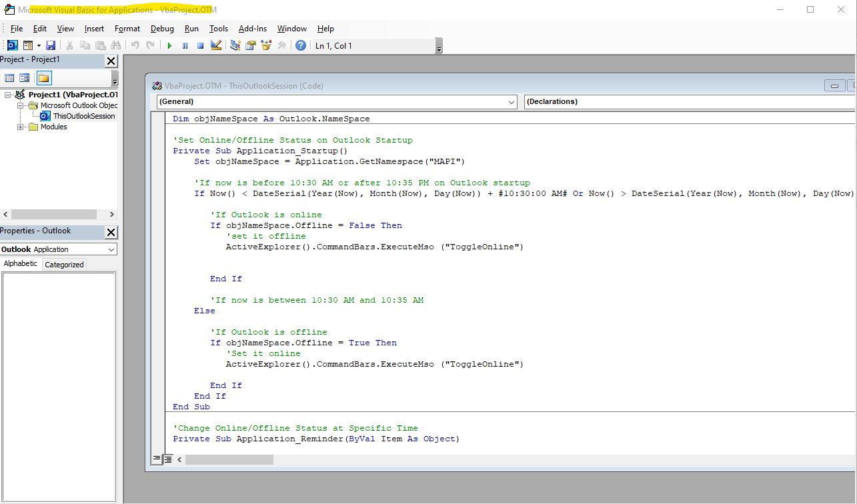
Task: Open the Object Browser toolbar icon
Action: pos(266,45)
